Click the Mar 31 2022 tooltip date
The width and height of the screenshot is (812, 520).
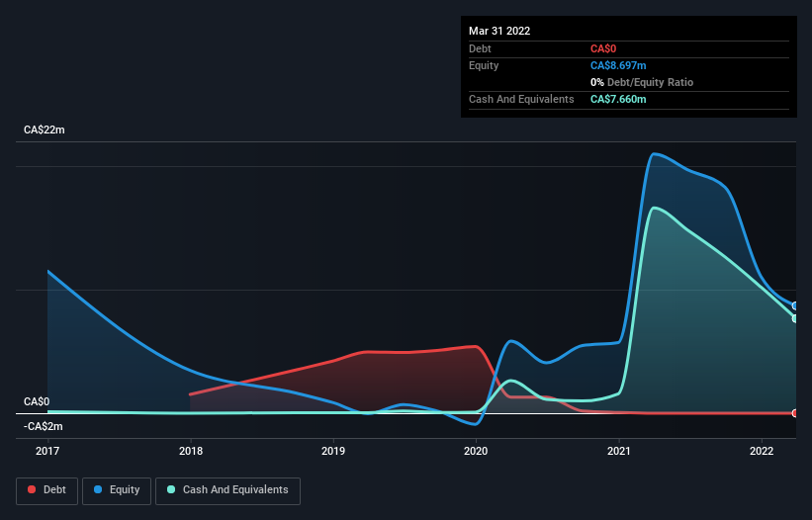(x=499, y=31)
